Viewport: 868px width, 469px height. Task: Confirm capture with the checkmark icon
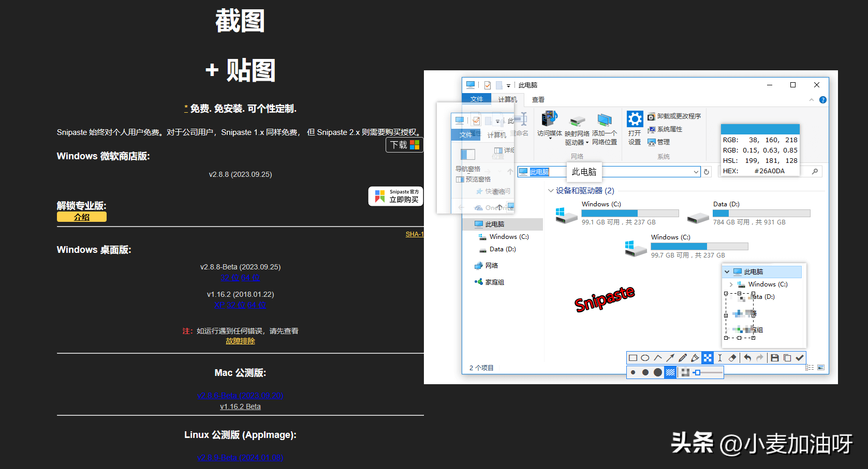(800, 358)
